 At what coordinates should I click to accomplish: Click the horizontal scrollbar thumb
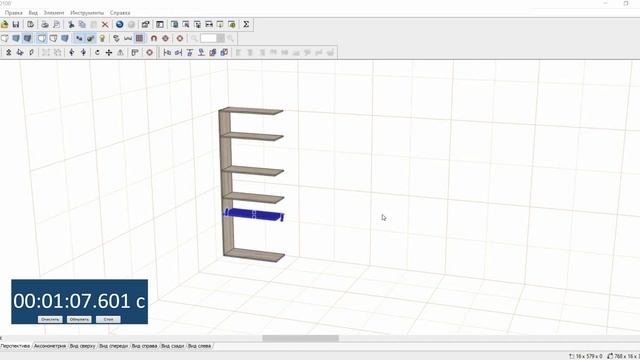pos(300,338)
